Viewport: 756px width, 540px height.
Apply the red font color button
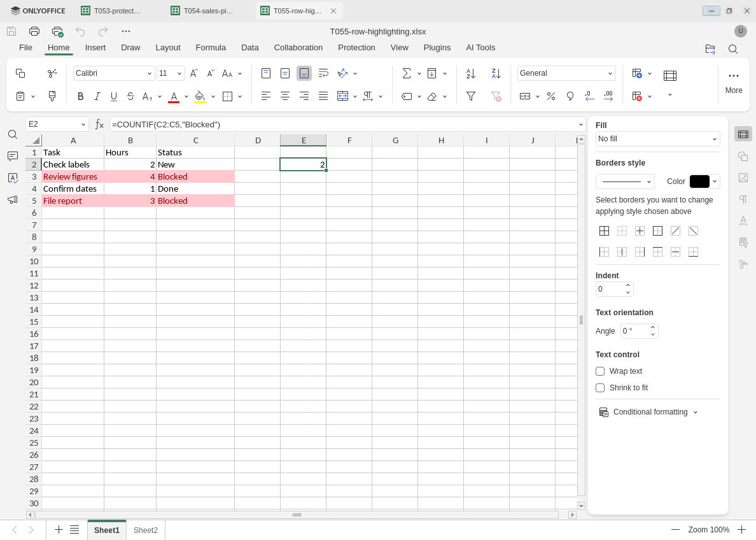(x=174, y=97)
